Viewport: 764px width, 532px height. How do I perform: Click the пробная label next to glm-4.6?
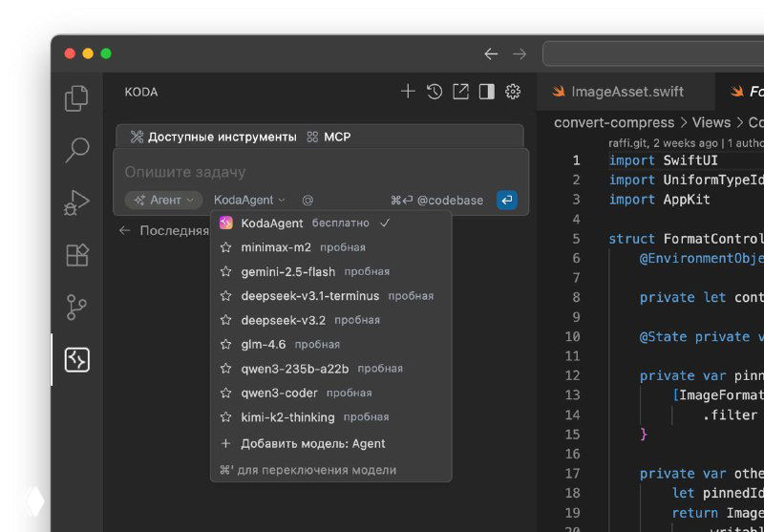[317, 345]
